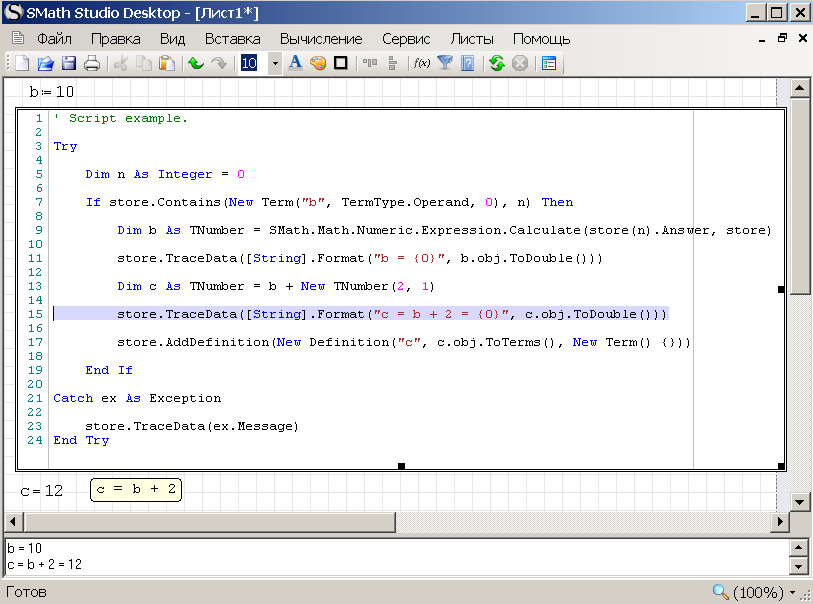Click the background color palette icon
The height and width of the screenshot is (604, 813).
click(318, 63)
